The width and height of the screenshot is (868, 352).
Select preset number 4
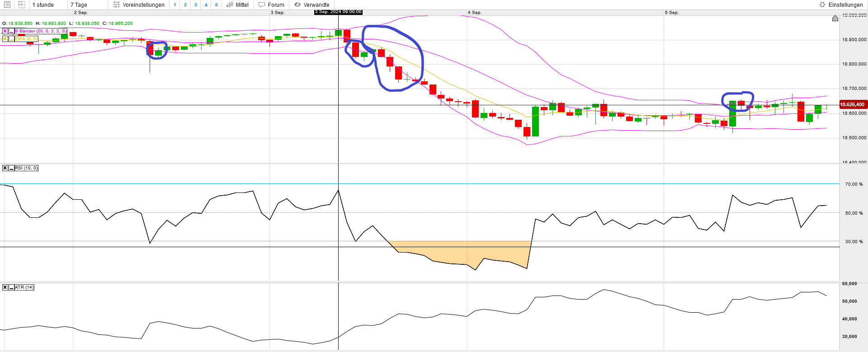pos(206,5)
